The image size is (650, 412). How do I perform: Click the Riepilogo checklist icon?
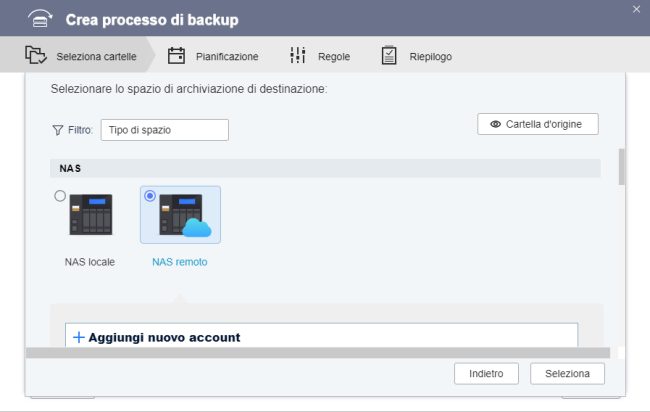tap(389, 55)
